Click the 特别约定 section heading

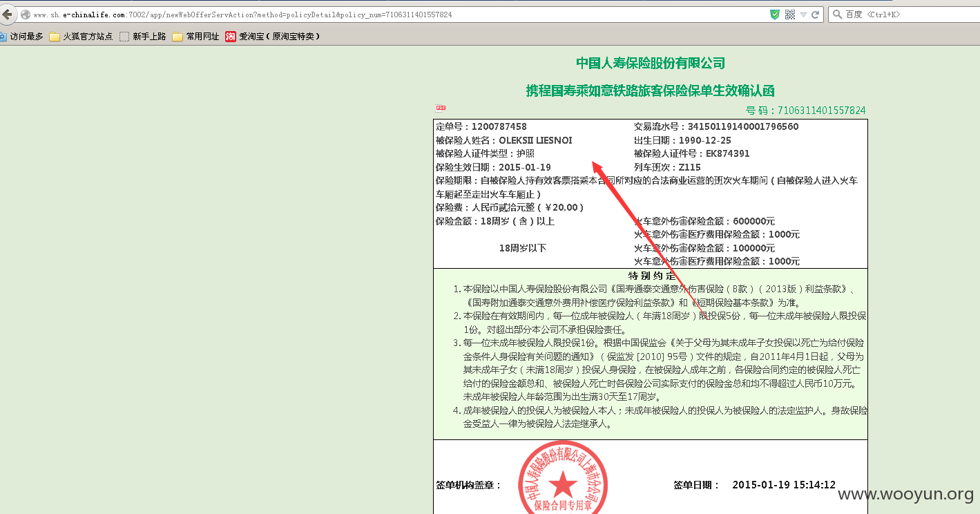coord(651,276)
